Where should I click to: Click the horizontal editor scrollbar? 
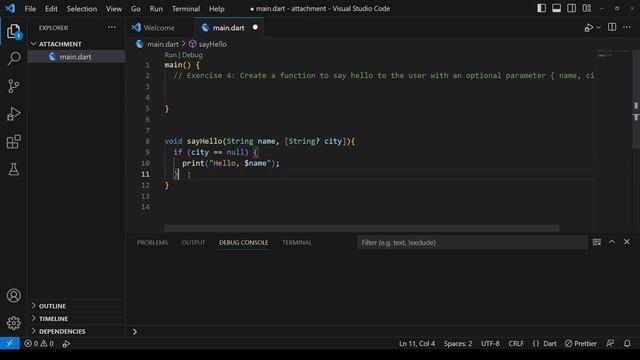click(x=362, y=228)
